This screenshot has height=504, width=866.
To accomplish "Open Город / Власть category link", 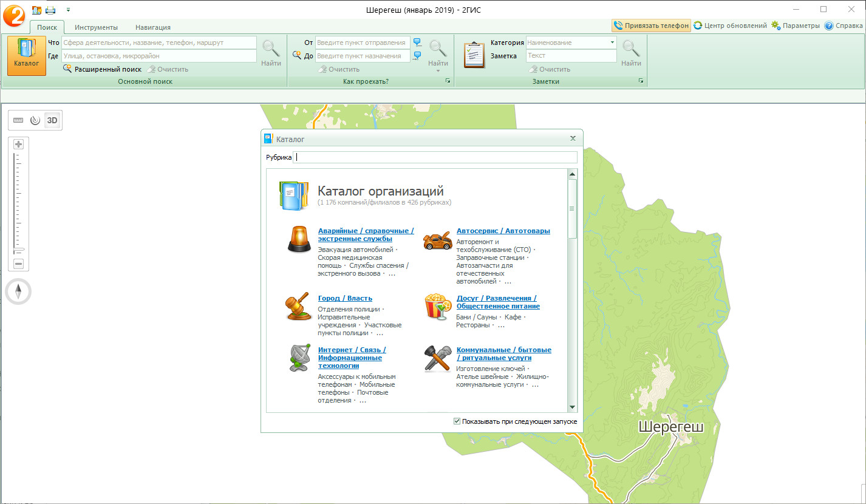I will tap(345, 298).
